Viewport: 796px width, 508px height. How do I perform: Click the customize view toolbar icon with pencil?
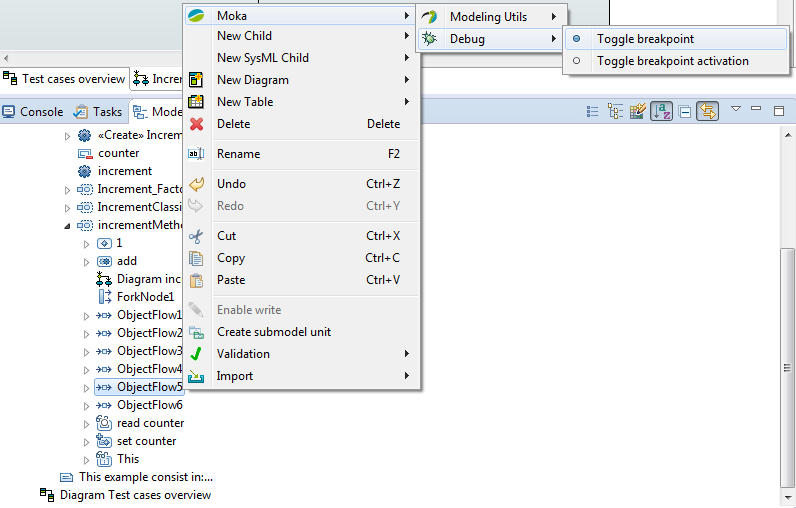pos(638,111)
